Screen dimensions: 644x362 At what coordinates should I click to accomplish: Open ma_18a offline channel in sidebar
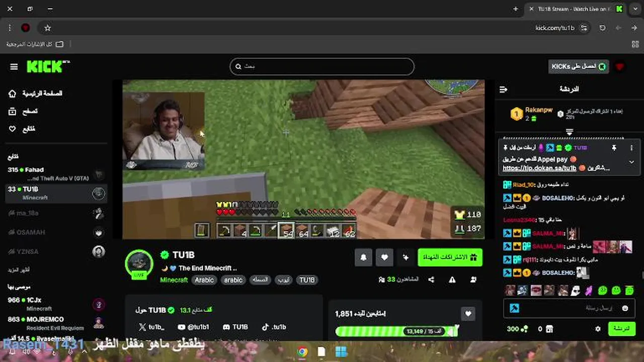[x=56, y=213]
